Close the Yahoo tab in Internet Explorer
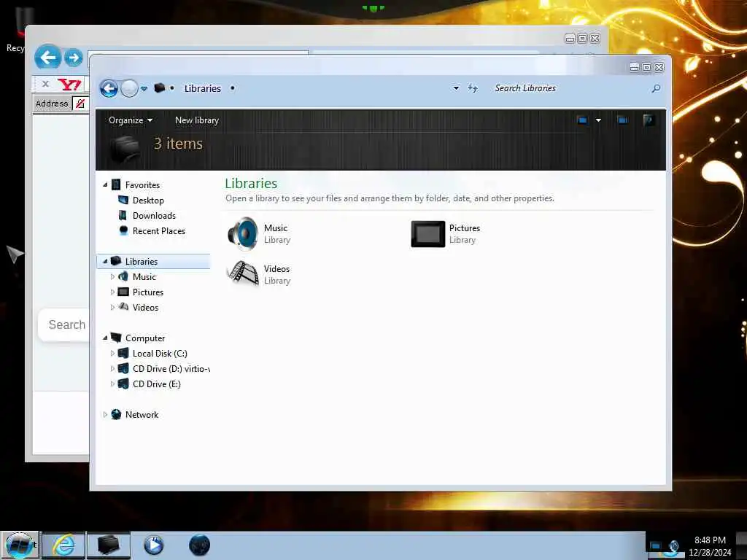Viewport: 747px width, 560px height. coord(45,84)
